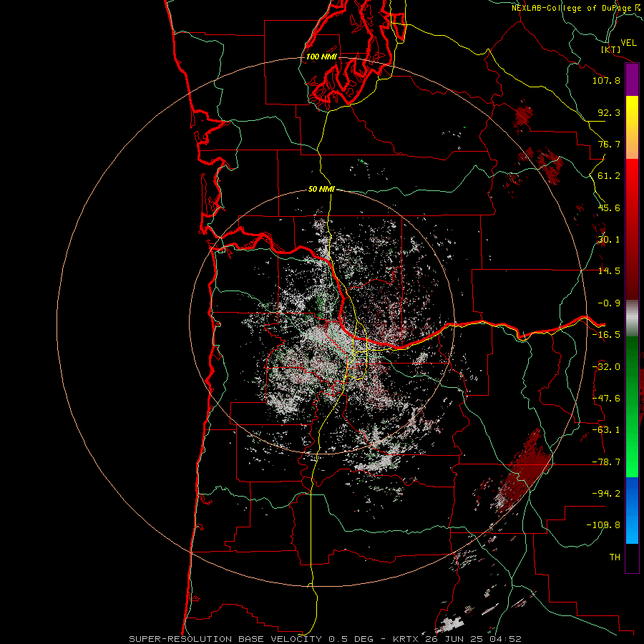The height and width of the screenshot is (644, 644).
Task: Click the 14.5 velocity scale value
Action: (609, 271)
